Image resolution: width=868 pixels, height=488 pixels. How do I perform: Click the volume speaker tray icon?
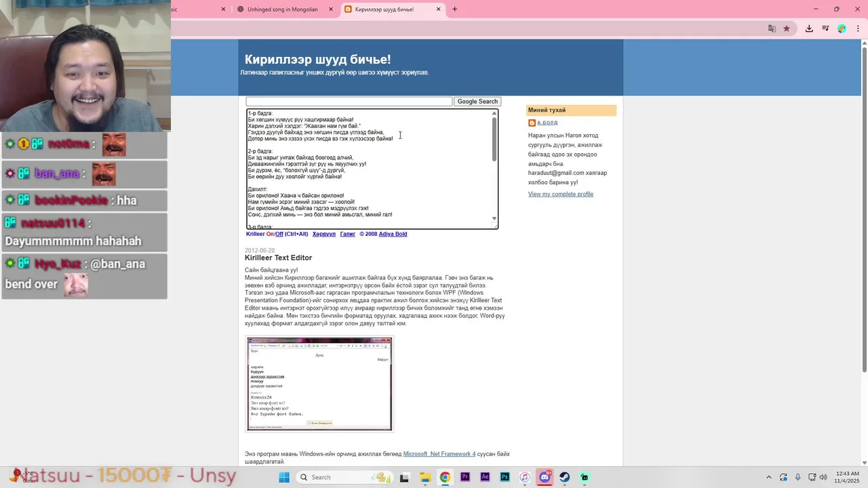pyautogui.click(x=823, y=477)
